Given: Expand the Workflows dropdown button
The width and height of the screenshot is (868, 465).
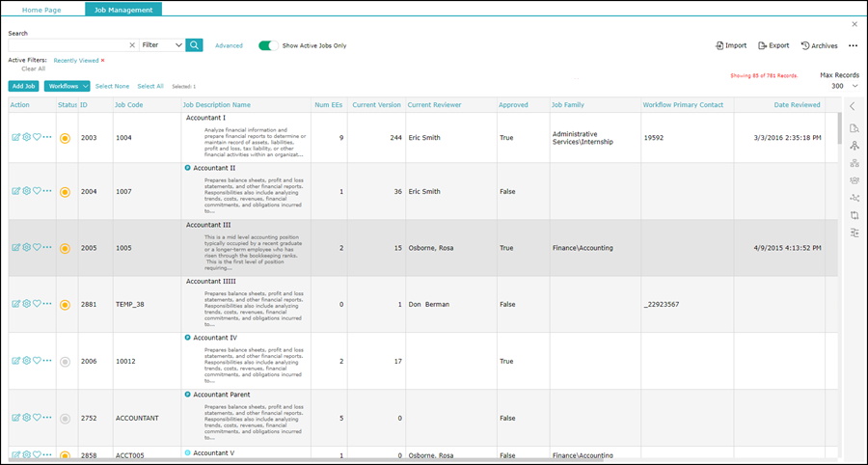Looking at the screenshot, I should click(67, 86).
